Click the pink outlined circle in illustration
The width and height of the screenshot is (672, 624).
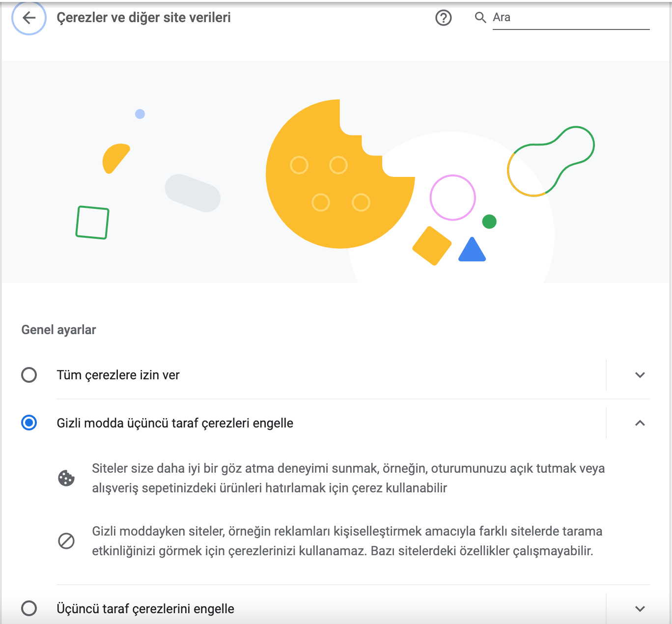pyautogui.click(x=452, y=198)
